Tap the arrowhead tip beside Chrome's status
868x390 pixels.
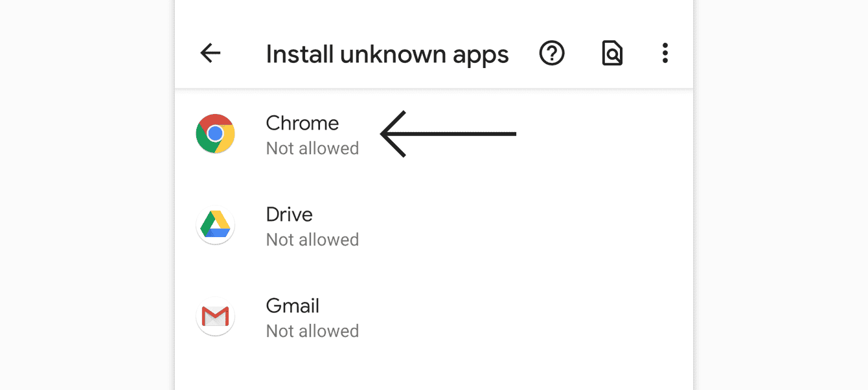click(x=383, y=134)
